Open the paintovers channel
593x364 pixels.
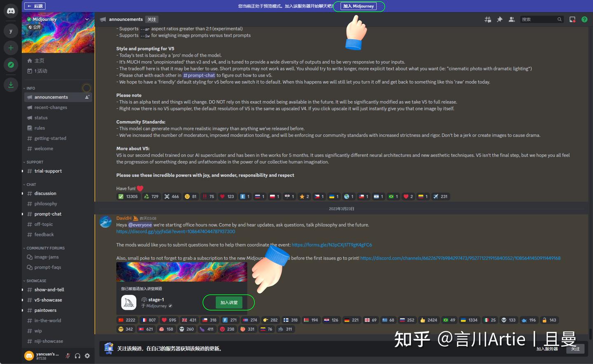pos(58,310)
